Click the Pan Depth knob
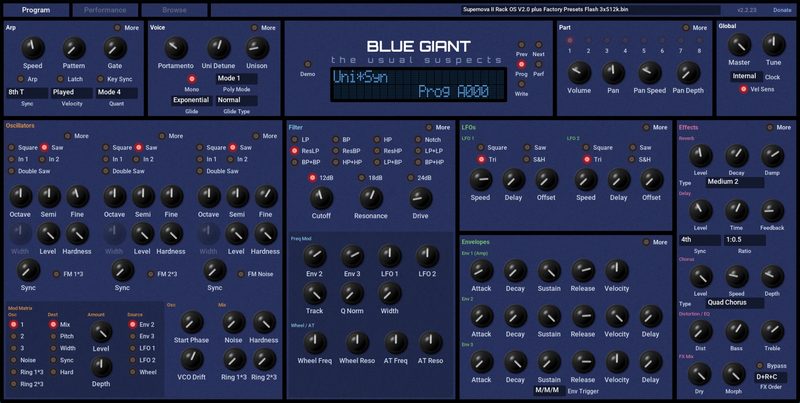 (688, 73)
